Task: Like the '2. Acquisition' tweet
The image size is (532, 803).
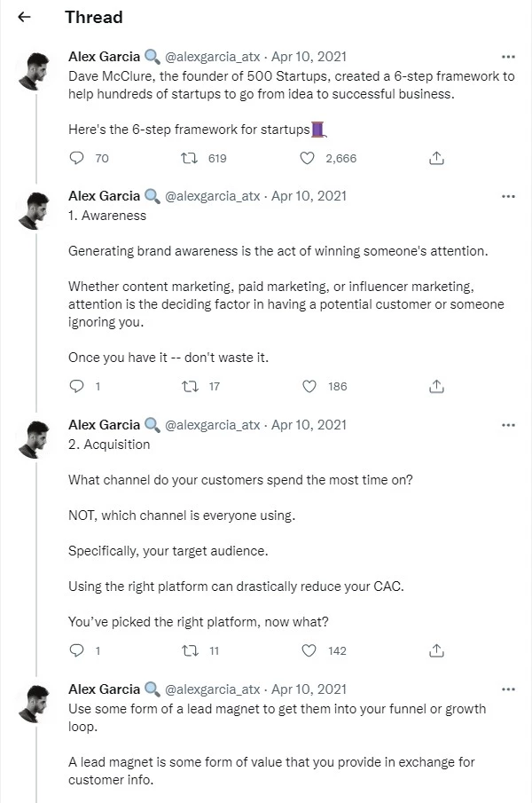Action: [x=309, y=650]
